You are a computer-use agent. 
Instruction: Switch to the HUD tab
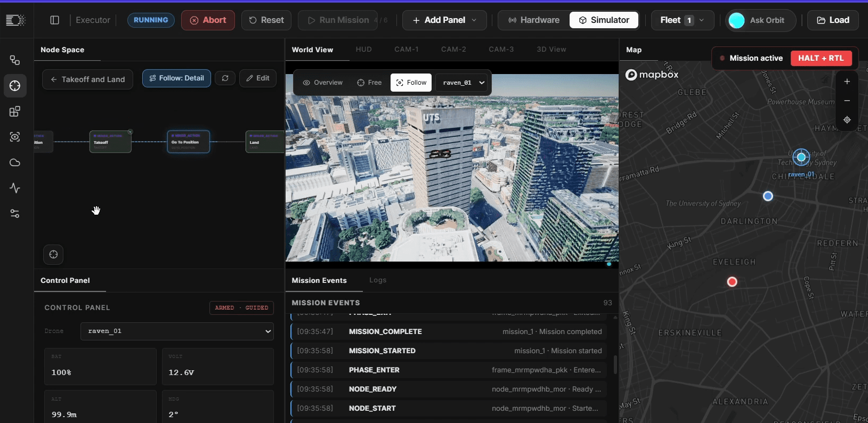(363, 50)
